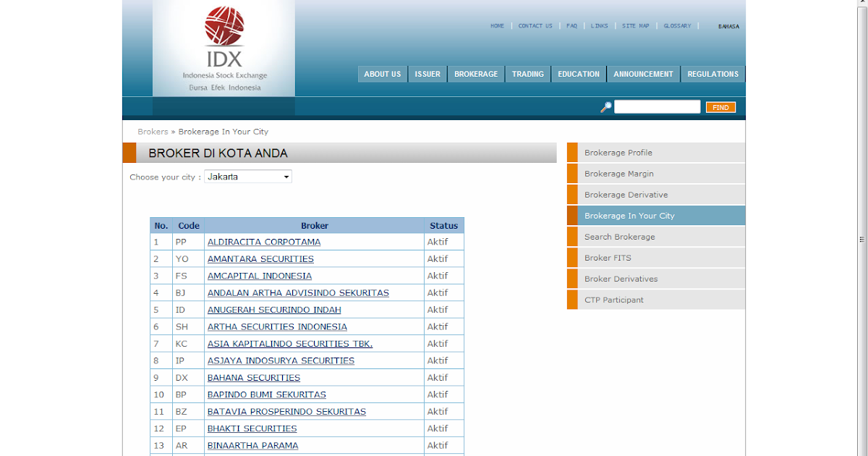Screen dimensions: 868x456
Task: Open BAHANA SECURITIES broker link
Action: point(254,378)
